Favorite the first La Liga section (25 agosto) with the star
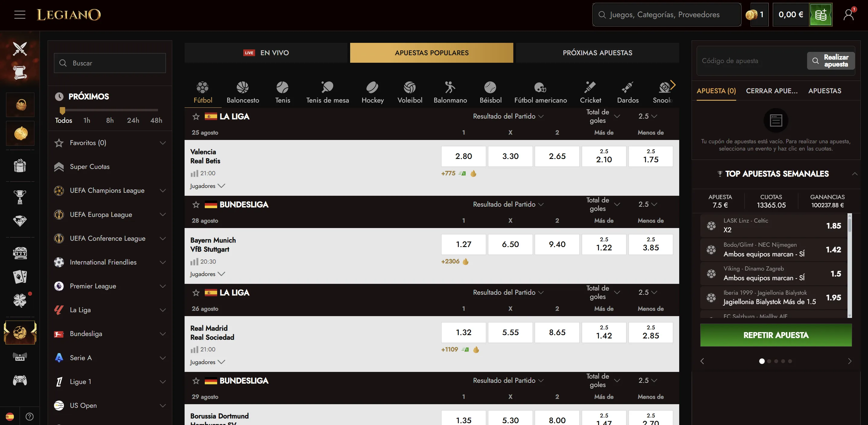Screen dimensions: 868x425 click(x=196, y=117)
